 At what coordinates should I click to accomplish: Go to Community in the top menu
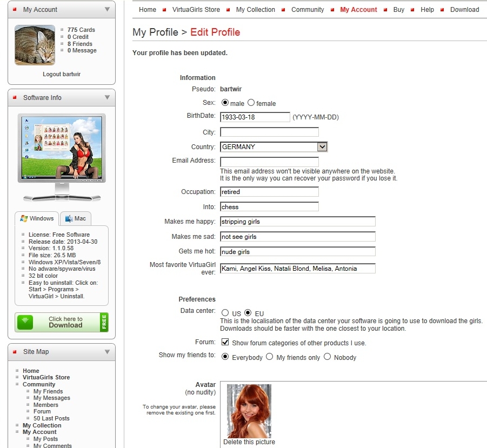[308, 10]
